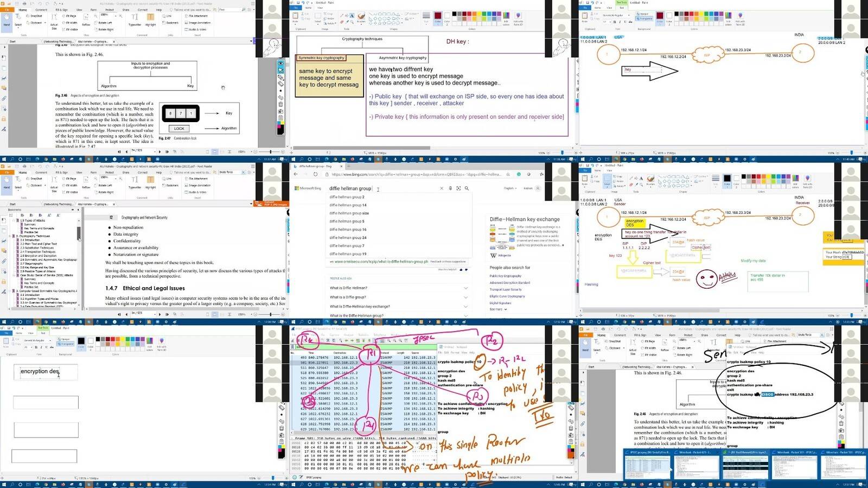Click Image Annotation in combination-lock PDF reader
This screenshot has width=868, height=488.
[x=197, y=23]
